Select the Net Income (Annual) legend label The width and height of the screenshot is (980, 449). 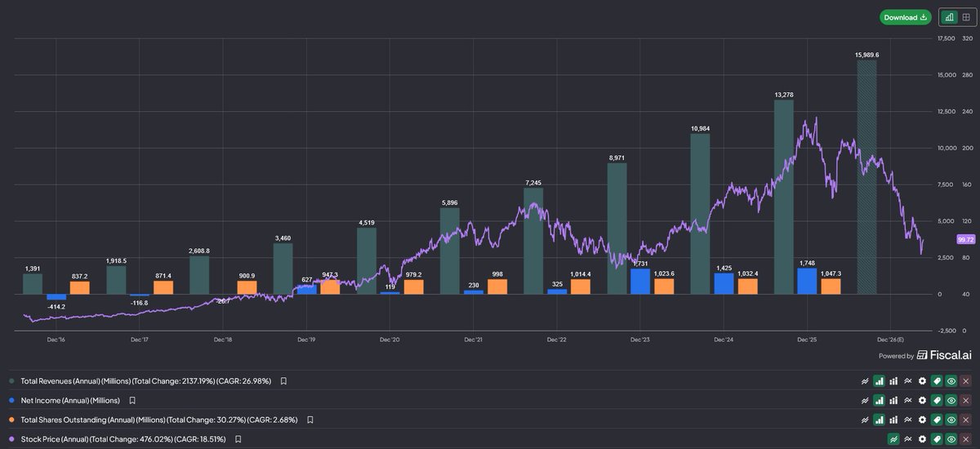70,401
